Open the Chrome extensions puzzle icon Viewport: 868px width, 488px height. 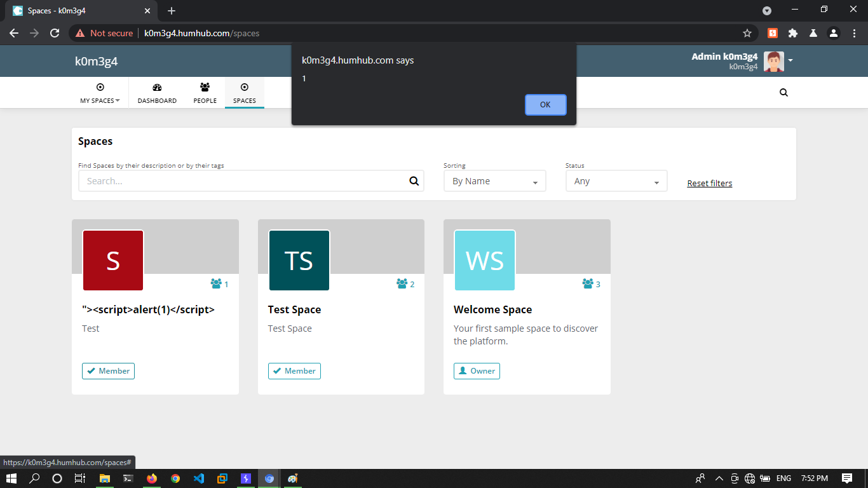pyautogui.click(x=792, y=33)
